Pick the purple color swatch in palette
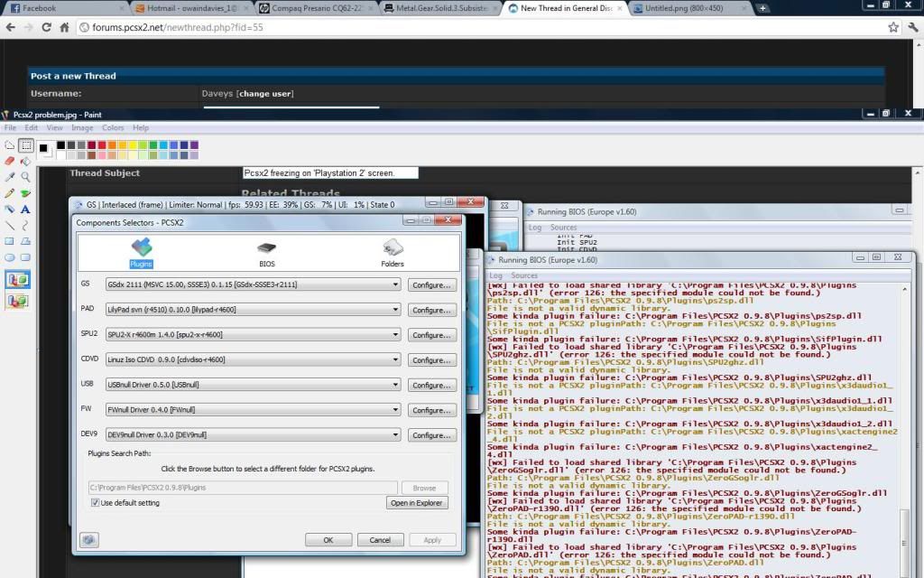 click(195, 145)
